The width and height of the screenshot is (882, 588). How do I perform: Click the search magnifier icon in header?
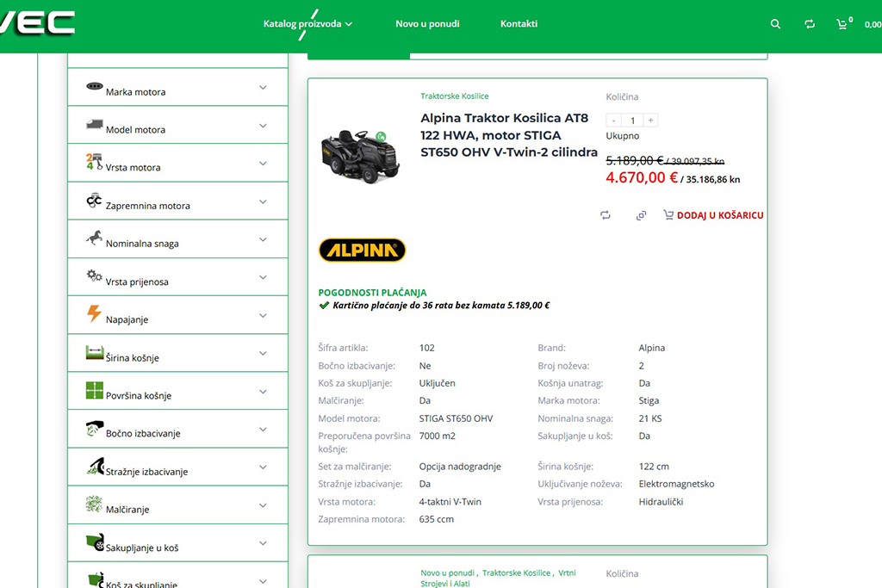[x=775, y=24]
